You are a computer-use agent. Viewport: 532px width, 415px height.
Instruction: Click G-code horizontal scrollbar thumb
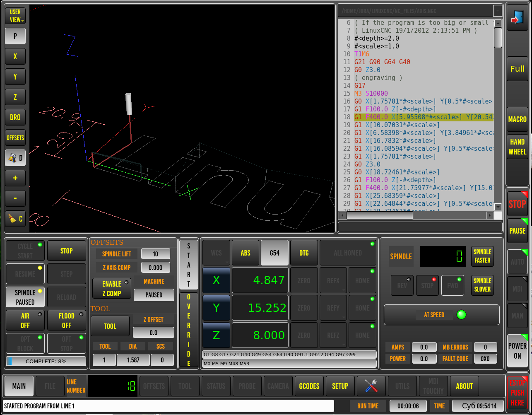(x=380, y=215)
